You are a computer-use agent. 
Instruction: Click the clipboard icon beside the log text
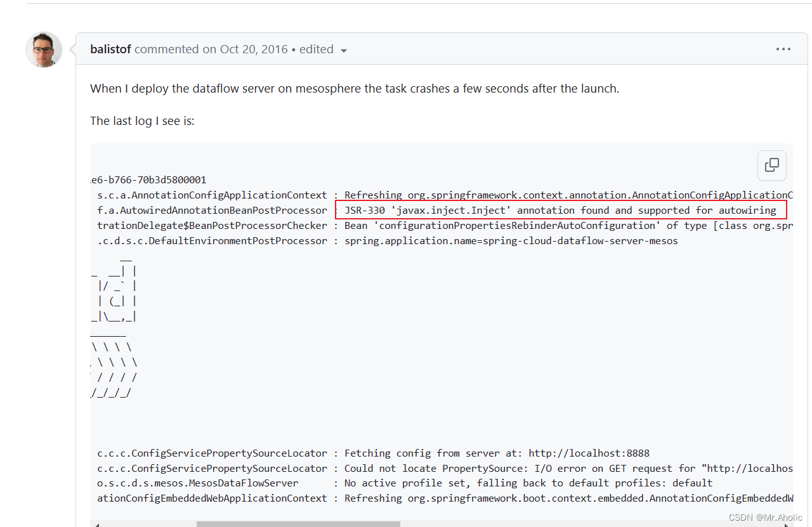(x=771, y=165)
